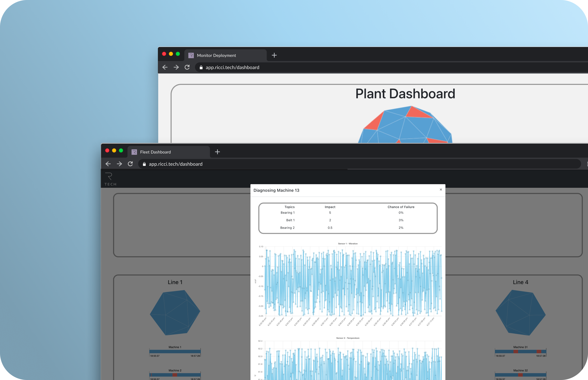Reload the Fleet Dashboard page

(x=130, y=164)
